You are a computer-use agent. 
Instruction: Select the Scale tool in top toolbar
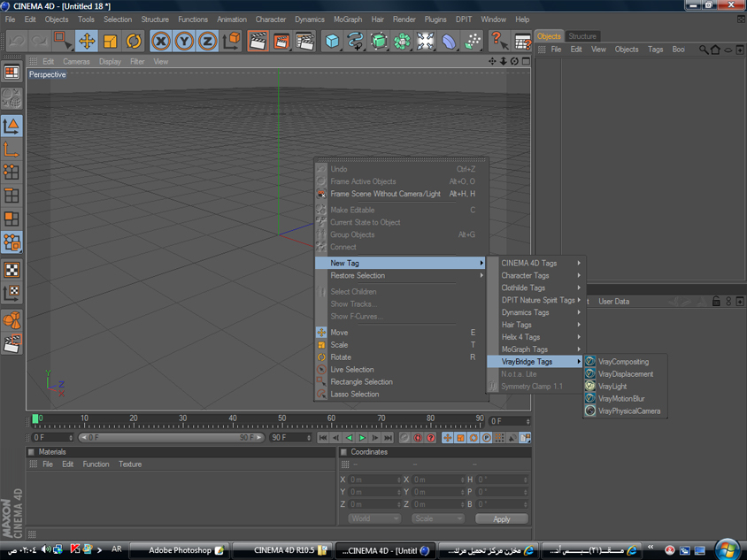pos(110,41)
